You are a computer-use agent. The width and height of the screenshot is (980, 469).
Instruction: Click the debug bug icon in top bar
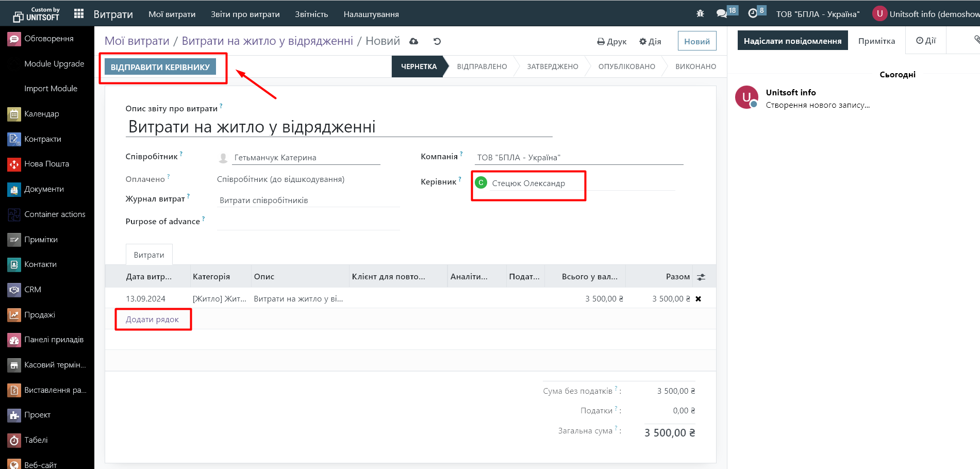click(700, 14)
